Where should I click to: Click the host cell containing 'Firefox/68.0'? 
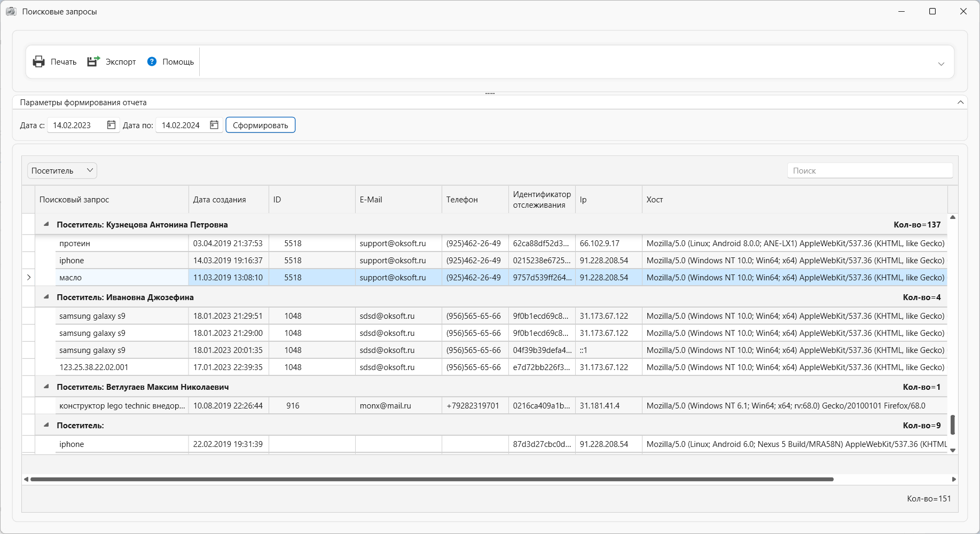coord(795,406)
